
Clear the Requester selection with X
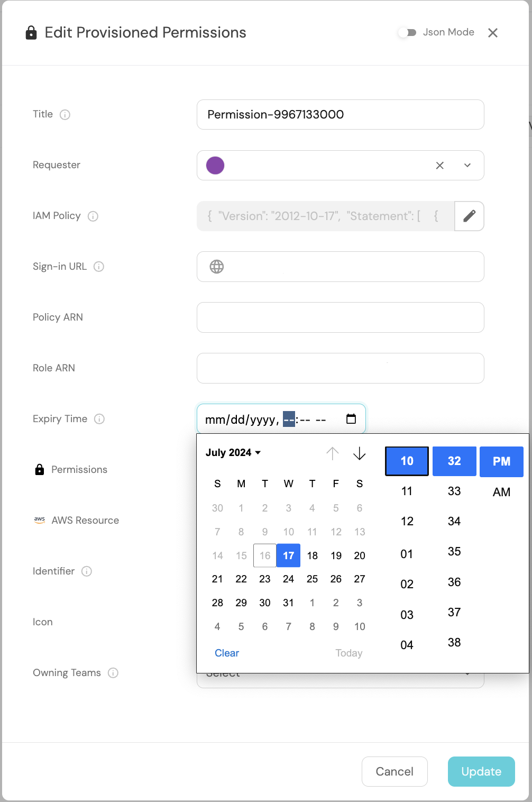[439, 166]
